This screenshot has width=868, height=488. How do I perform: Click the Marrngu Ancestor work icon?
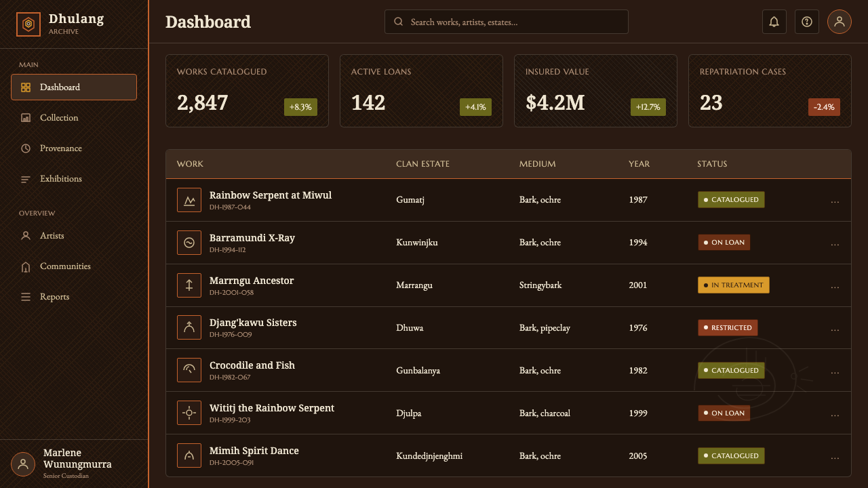pos(189,285)
